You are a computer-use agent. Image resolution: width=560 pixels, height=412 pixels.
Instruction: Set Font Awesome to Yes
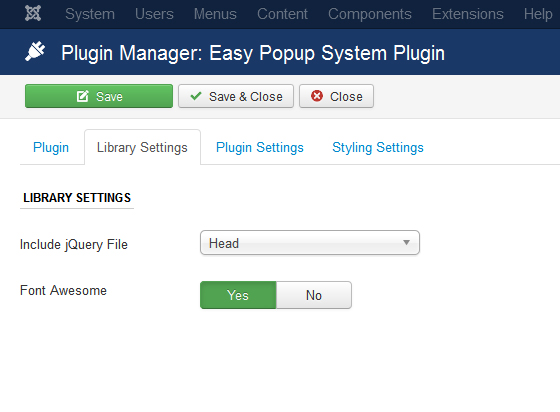238,295
